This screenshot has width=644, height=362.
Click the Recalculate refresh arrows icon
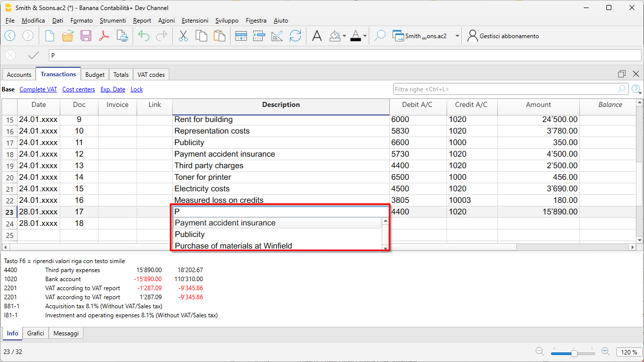click(x=295, y=36)
